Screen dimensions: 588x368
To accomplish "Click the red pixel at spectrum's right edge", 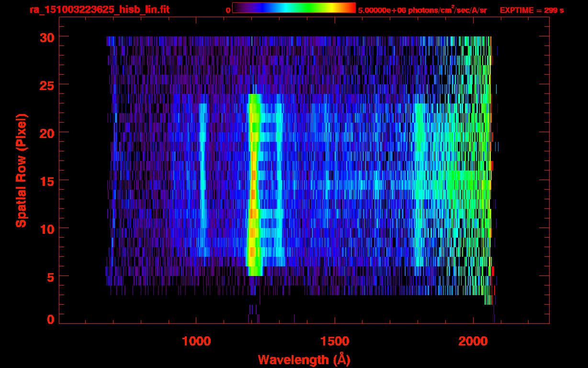I will tap(492, 271).
